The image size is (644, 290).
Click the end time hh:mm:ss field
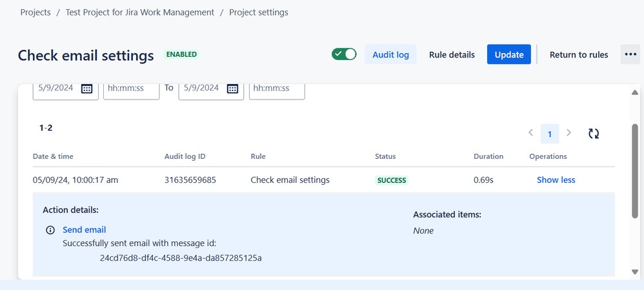(277, 91)
